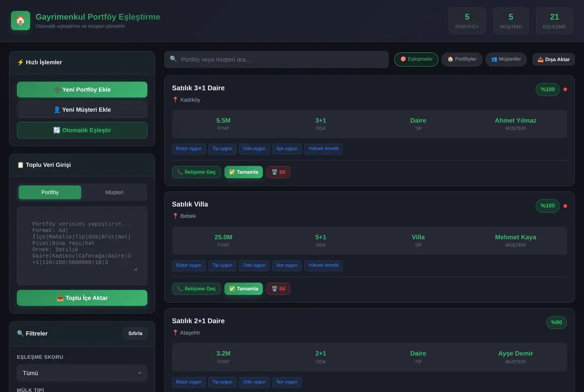Click the Yeni Müşteri Ekle button
The image size is (584, 392).
click(x=82, y=110)
